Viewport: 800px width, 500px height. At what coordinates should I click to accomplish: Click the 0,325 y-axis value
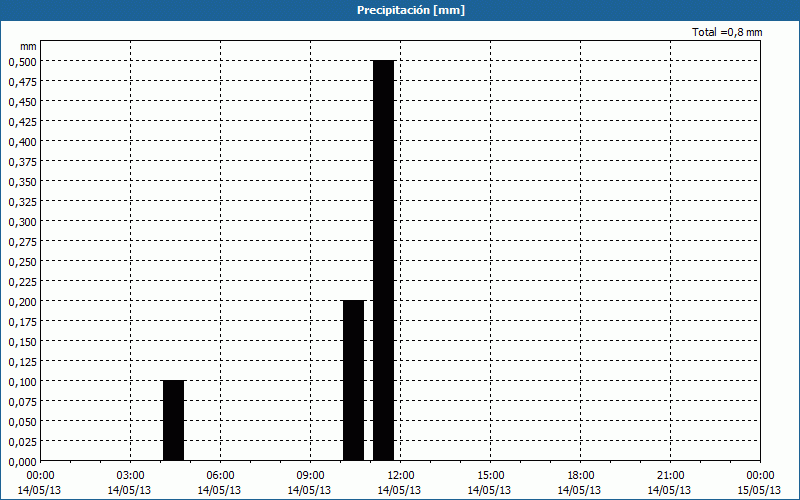22,202
